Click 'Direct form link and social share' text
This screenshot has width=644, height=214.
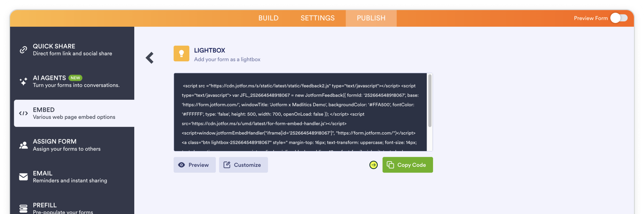72,53
